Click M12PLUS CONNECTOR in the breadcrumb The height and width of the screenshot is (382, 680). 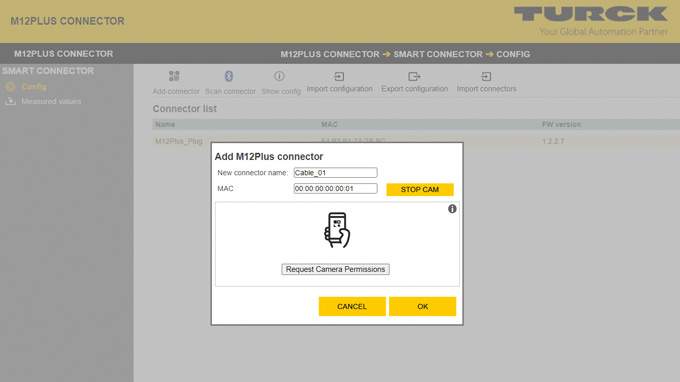[330, 54]
